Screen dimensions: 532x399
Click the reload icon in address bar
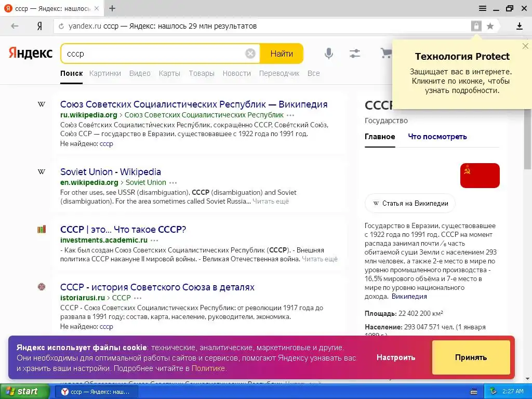[61, 26]
